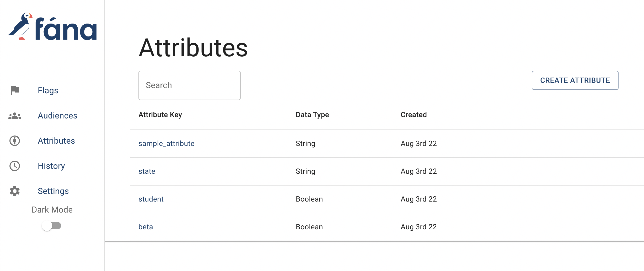
Task: Focus the Search input field
Action: click(x=190, y=85)
